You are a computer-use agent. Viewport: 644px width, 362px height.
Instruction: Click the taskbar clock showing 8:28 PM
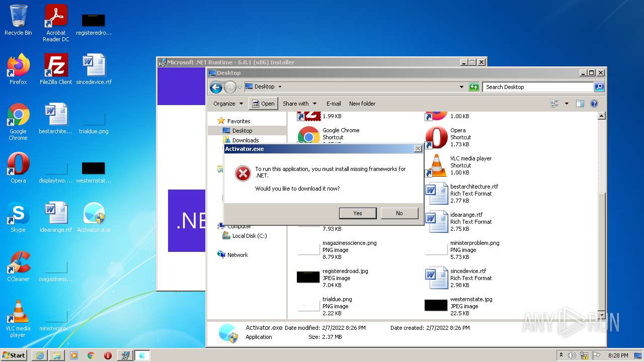pos(618,355)
